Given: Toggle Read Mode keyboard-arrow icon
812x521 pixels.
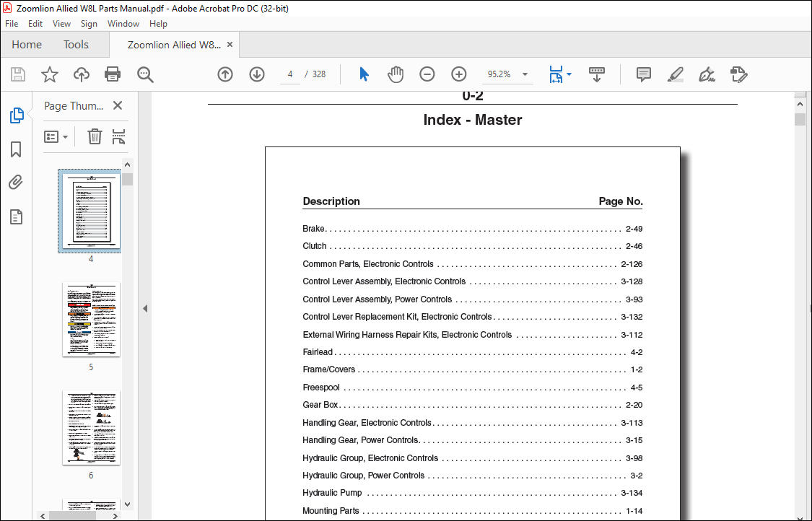Looking at the screenshot, I should [x=597, y=74].
